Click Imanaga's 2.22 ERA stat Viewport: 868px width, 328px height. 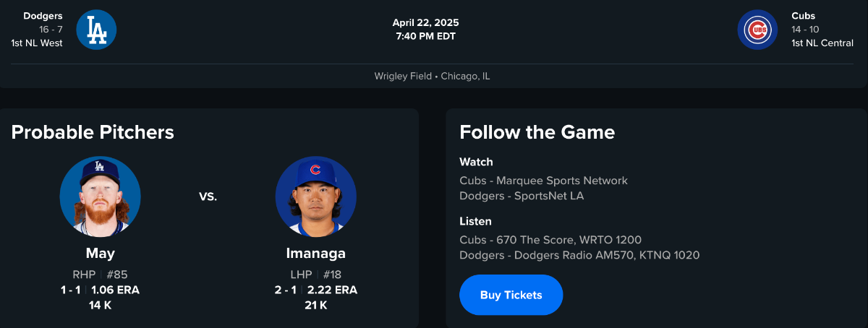tap(332, 290)
